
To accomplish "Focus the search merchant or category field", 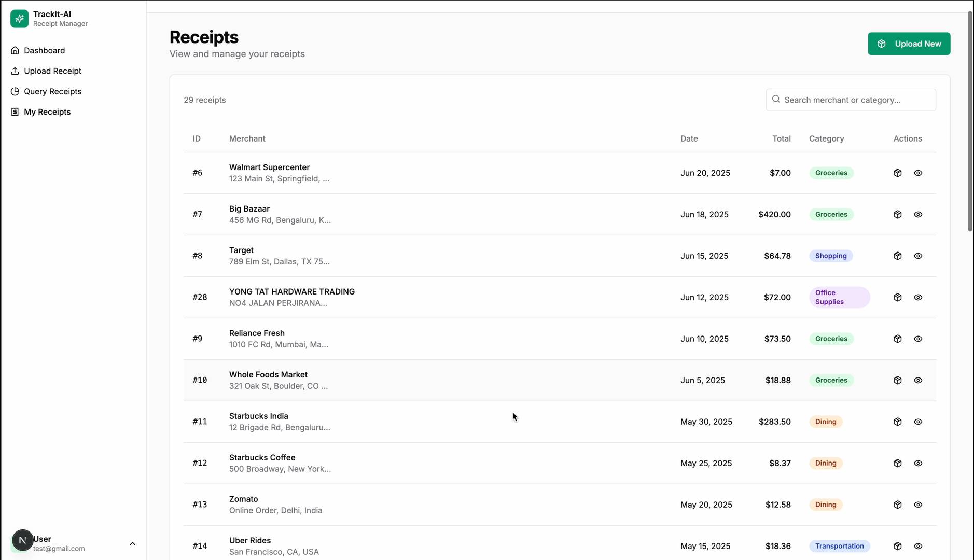I will (x=851, y=100).
